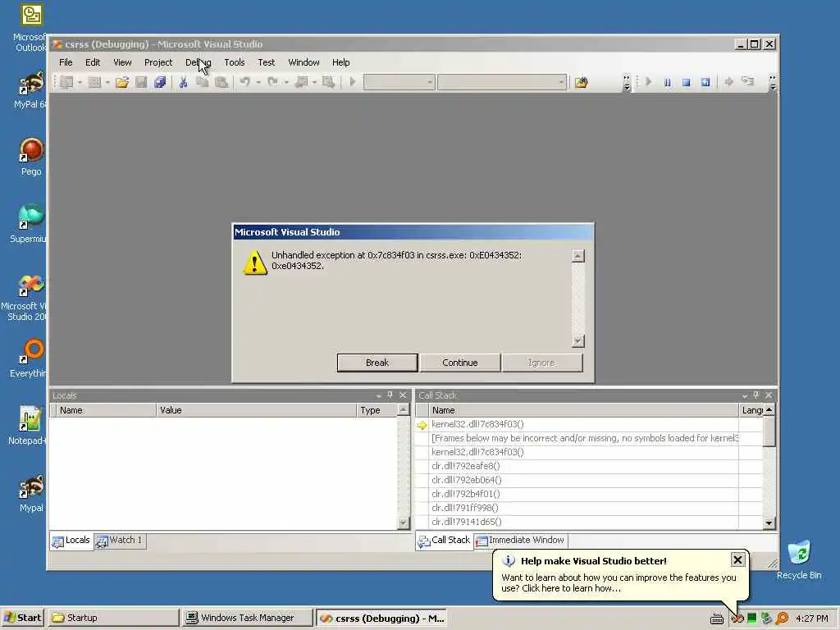Click Call Stack scrollbar down arrow
This screenshot has width=840, height=630.
[x=769, y=523]
